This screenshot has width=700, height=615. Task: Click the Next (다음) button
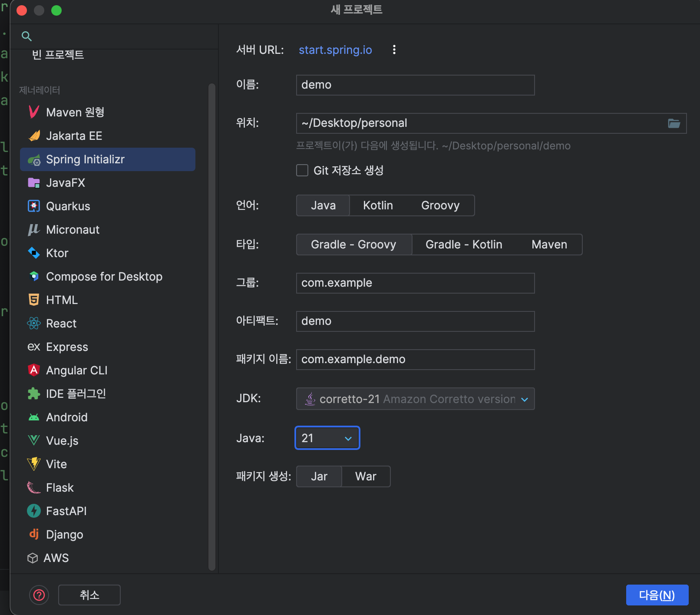click(x=657, y=595)
